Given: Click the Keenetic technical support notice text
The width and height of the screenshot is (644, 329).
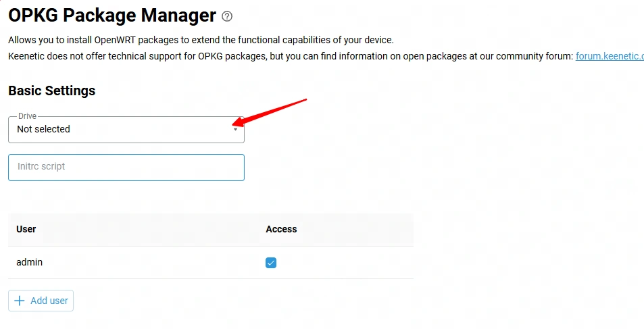Looking at the screenshot, I should (x=291, y=56).
